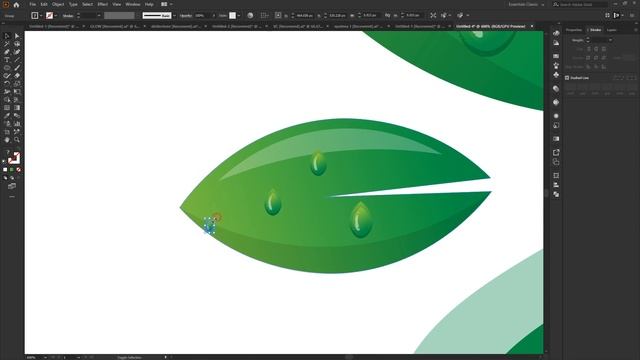
Task: Select the Type tool
Action: 7,60
